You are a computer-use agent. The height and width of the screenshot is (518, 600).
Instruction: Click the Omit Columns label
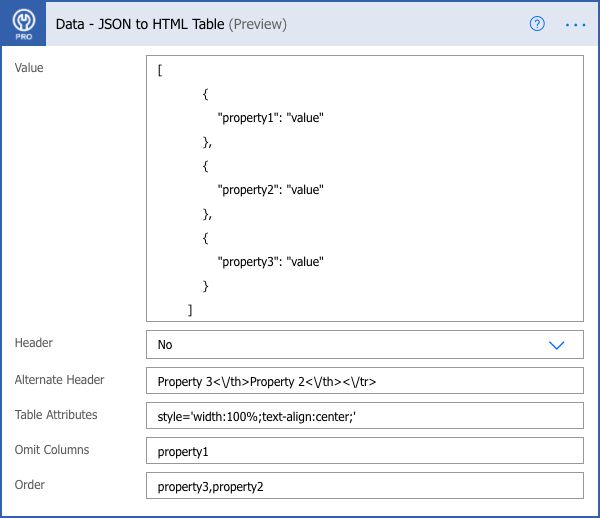(x=52, y=450)
